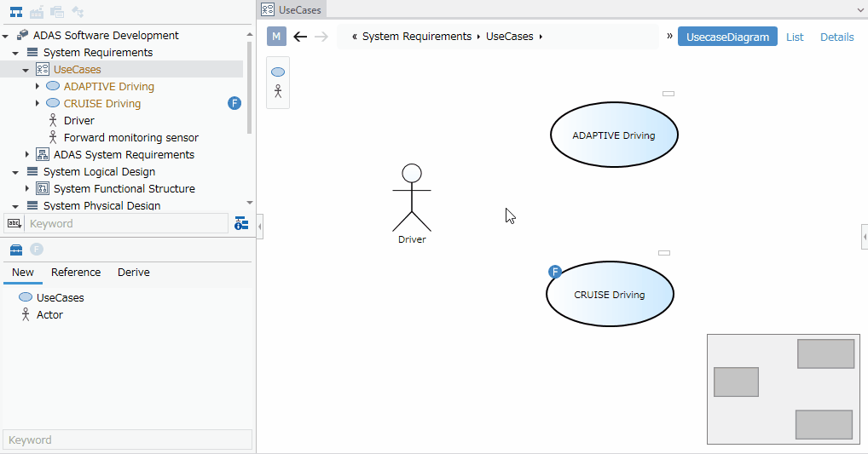Click the System Requirements package icon

pos(32,52)
